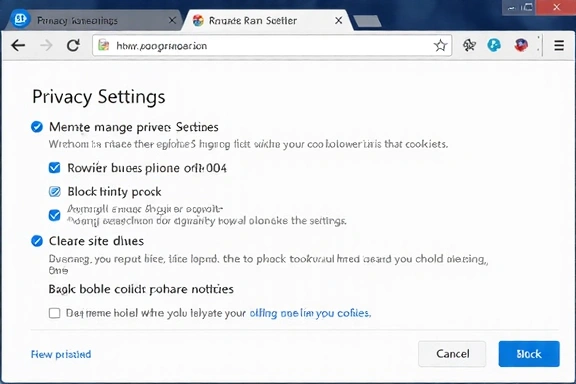Toggle the 'Cleare site diues' option
Image resolution: width=576 pixels, height=384 pixels.
pos(37,241)
